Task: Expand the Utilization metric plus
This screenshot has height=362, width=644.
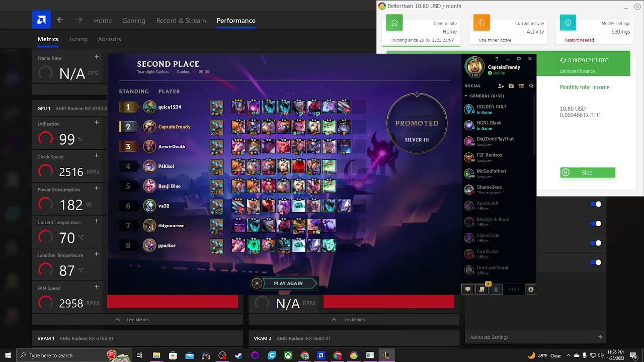Action: pyautogui.click(x=97, y=123)
